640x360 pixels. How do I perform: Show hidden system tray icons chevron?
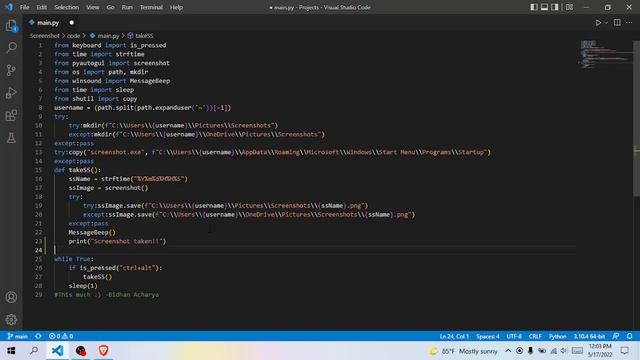pos(508,351)
